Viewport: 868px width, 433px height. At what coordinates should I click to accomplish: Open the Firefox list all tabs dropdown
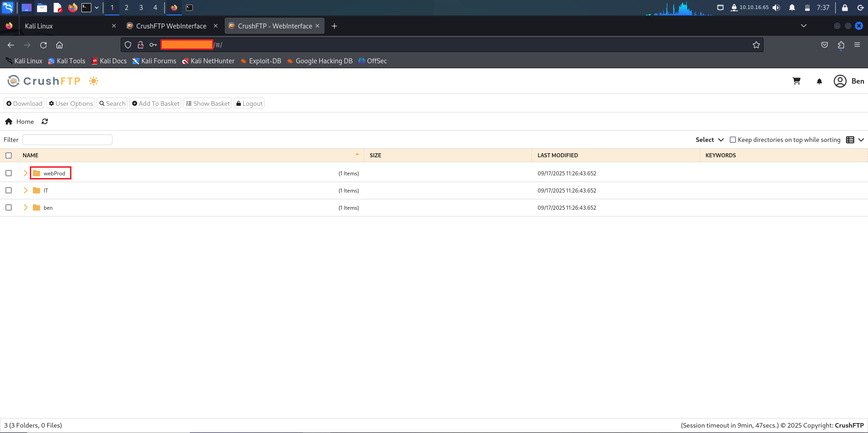coord(804,26)
